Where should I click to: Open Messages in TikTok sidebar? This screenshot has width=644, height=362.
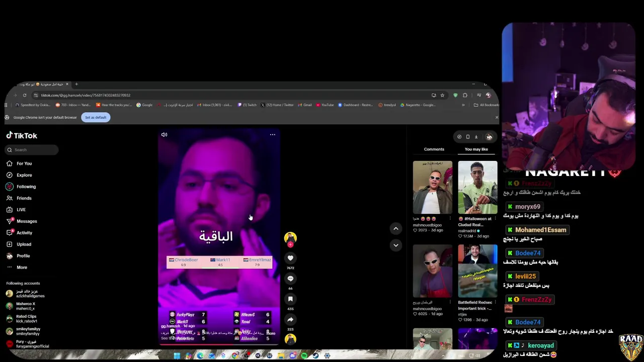point(22,221)
